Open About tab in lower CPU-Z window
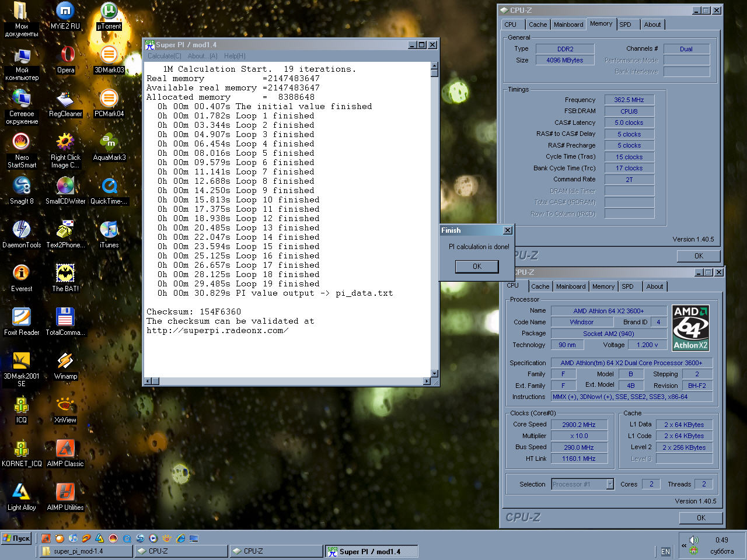 655,286
